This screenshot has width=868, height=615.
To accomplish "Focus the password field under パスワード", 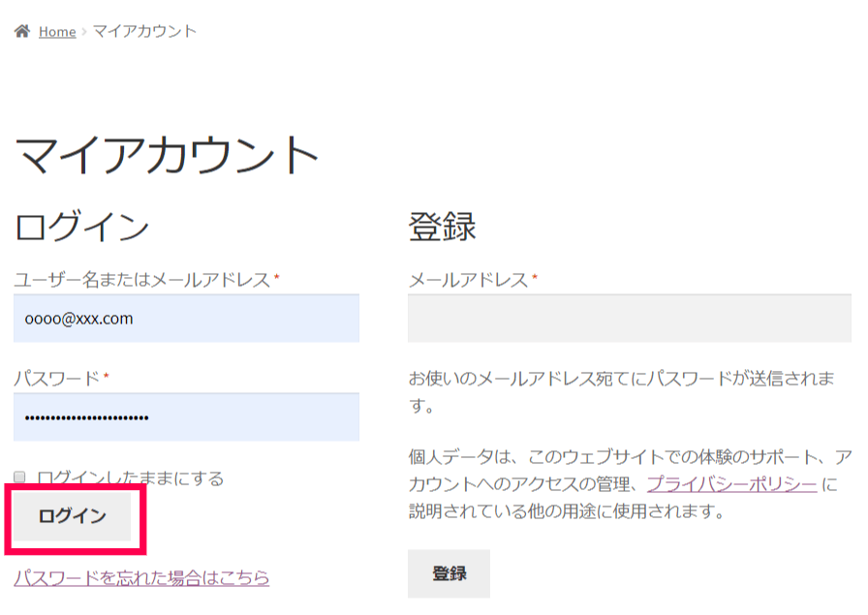I will pyautogui.click(x=186, y=416).
